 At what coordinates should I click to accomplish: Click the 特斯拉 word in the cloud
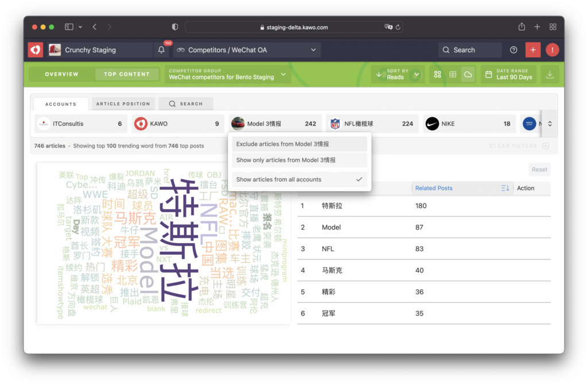pos(179,240)
